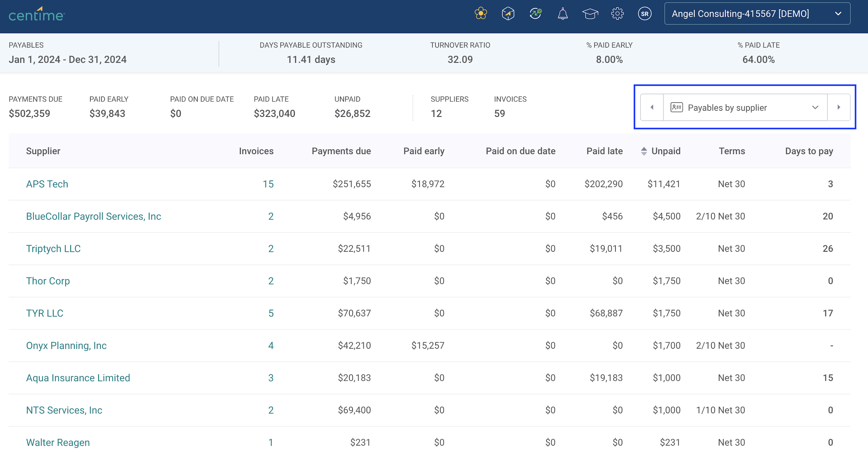View TYR LLC's 5 invoices
868x452 pixels.
(271, 313)
